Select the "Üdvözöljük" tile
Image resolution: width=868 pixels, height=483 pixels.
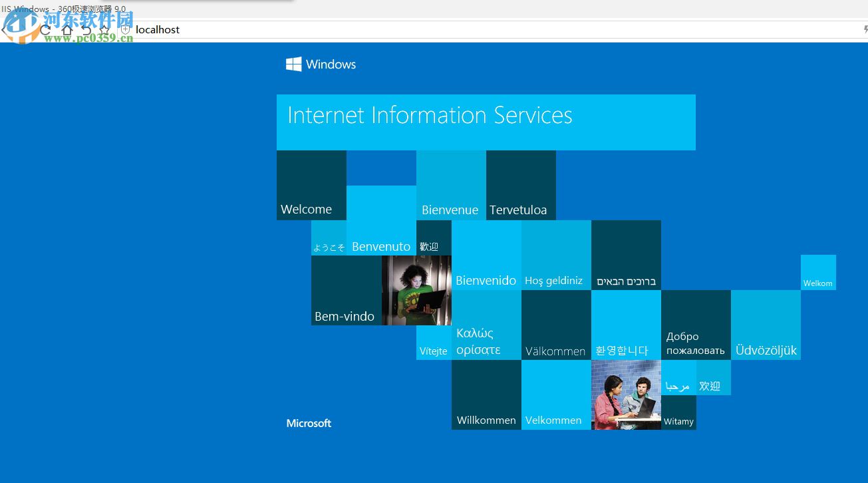pos(766,325)
